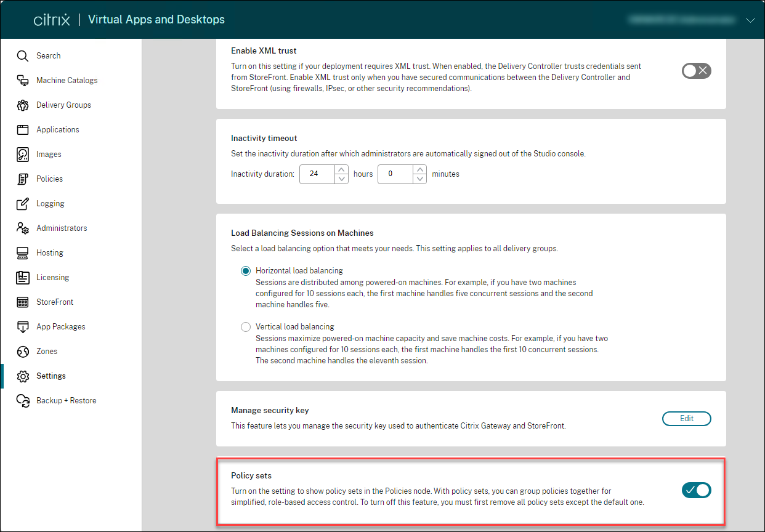Turn on the Enable XML trust toggle
765x532 pixels.
point(696,71)
